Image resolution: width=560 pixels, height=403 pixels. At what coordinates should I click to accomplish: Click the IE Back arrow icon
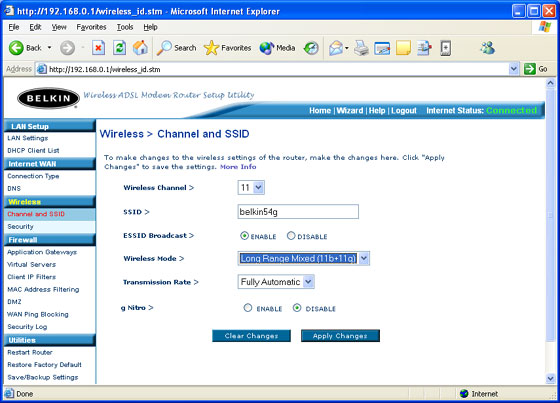[16, 48]
